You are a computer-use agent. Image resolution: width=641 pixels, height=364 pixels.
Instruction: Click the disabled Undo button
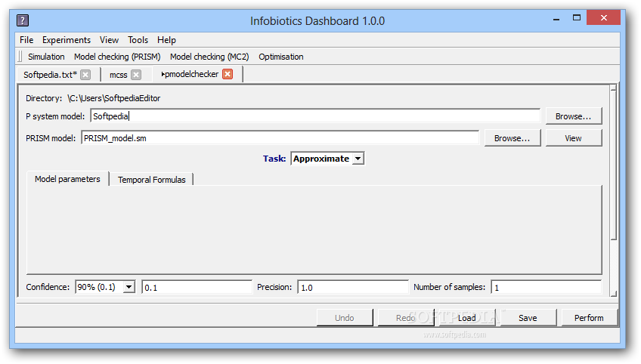(x=345, y=317)
